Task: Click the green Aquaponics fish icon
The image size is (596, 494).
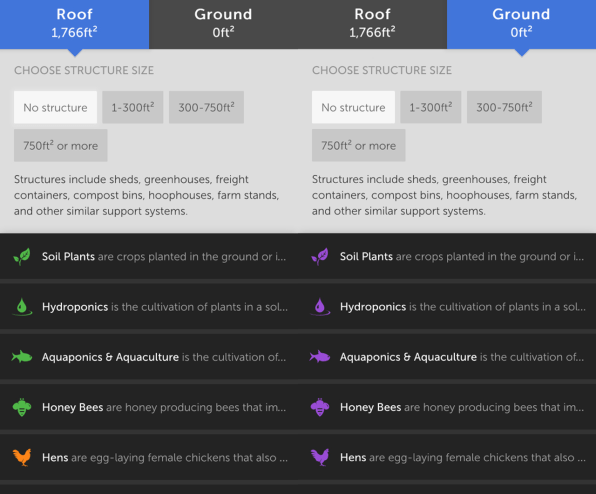Action: click(x=22, y=357)
